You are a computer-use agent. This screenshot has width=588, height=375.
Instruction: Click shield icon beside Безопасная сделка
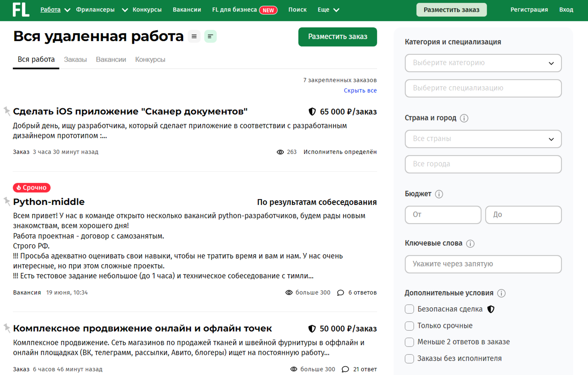(491, 309)
